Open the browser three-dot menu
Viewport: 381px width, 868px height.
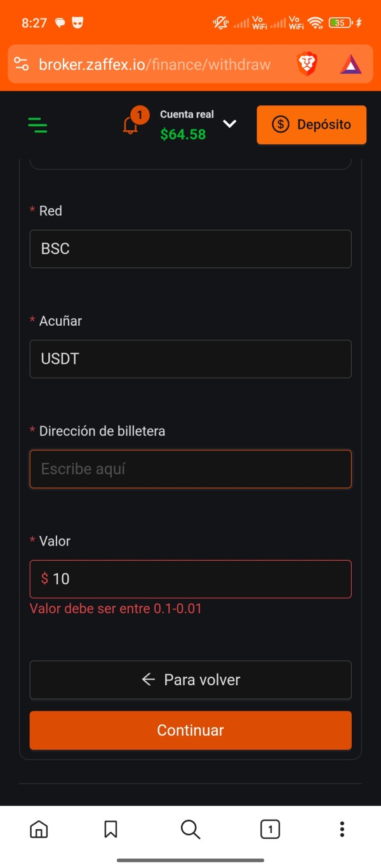point(342,829)
